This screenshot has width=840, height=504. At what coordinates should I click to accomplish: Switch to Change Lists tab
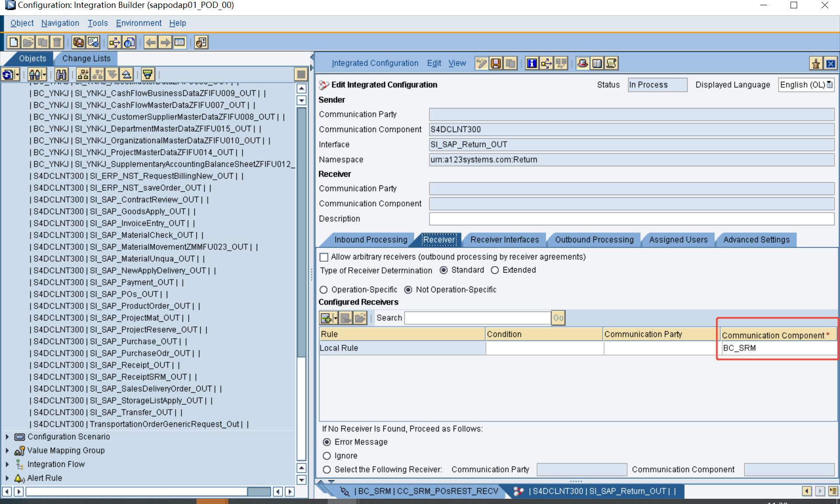[86, 59]
